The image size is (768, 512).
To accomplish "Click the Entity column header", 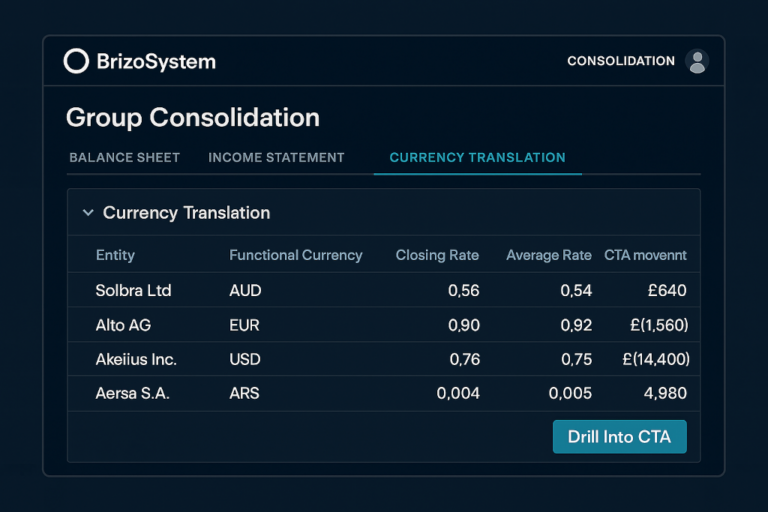I will [x=115, y=255].
